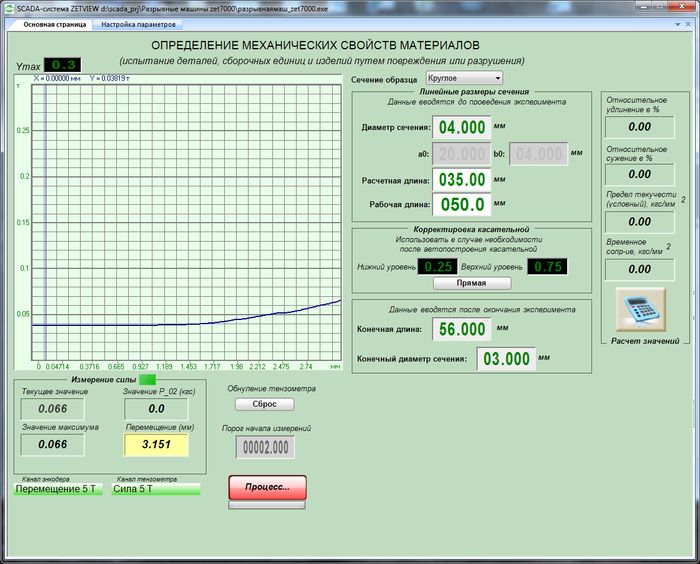This screenshot has width=700, height=564.
Task: Close the current tab page with X
Action: point(688,25)
